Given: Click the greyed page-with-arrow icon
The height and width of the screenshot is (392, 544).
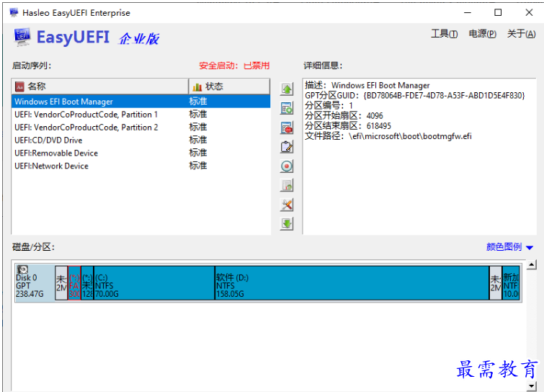Looking at the screenshot, I should [287, 186].
